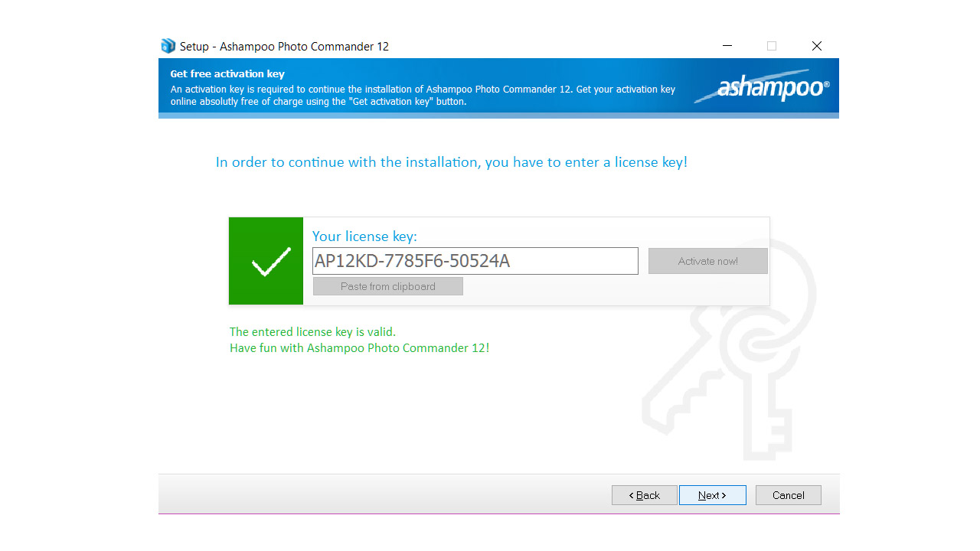Close the setup window
Viewport: 980px width, 551px height.
[x=817, y=46]
